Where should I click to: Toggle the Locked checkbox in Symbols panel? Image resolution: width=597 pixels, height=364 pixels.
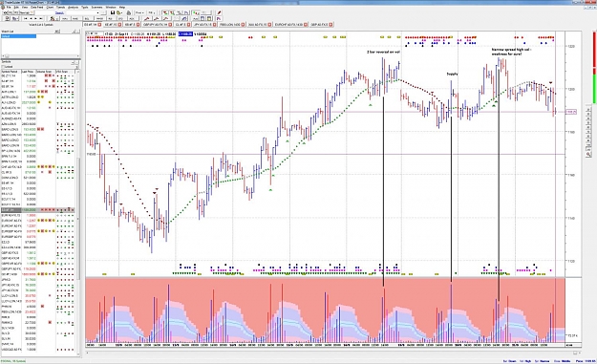pyautogui.click(x=3, y=67)
